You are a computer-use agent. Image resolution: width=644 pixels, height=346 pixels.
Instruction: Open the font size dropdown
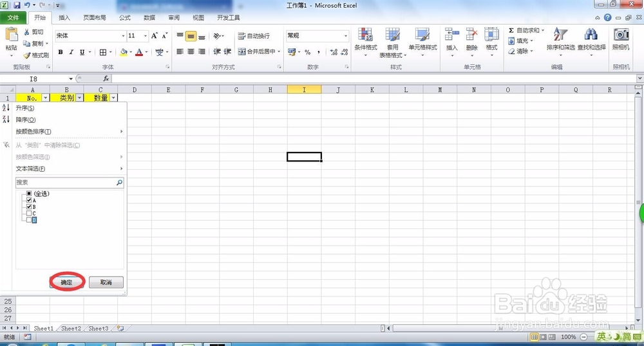145,35
